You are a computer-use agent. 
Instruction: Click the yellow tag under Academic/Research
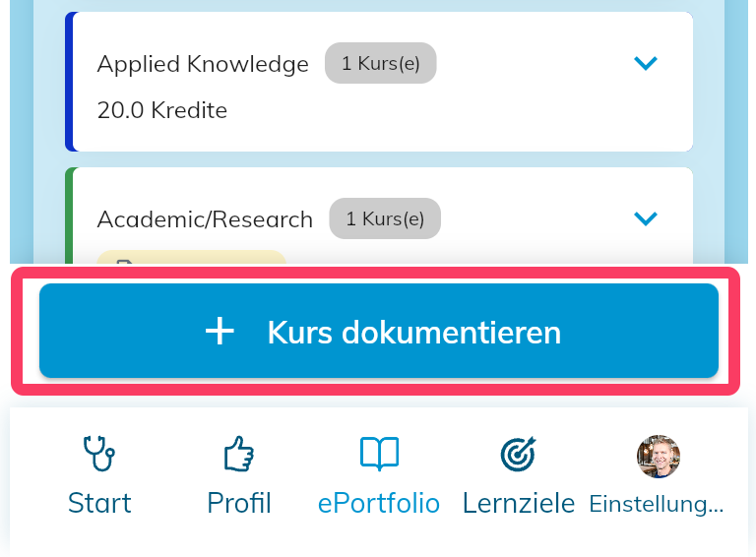pyautogui.click(x=192, y=257)
